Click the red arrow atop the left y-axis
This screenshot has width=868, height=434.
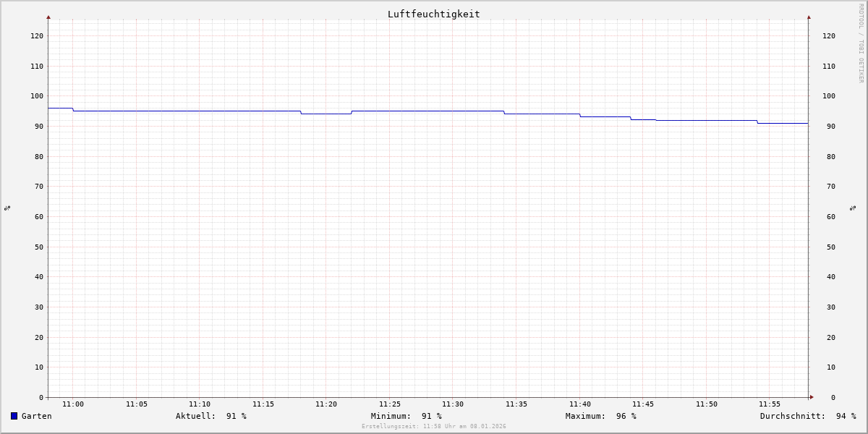[x=48, y=17]
